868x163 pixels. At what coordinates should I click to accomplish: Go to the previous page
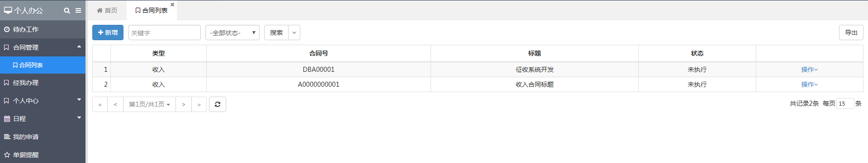pyautogui.click(x=115, y=104)
